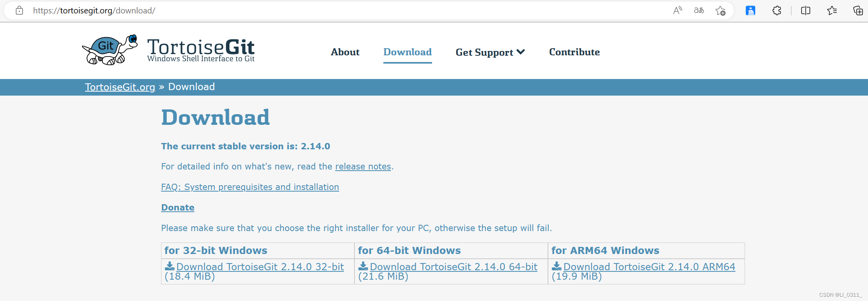Toggle split screen icon
The height and width of the screenshot is (301, 868).
click(805, 11)
